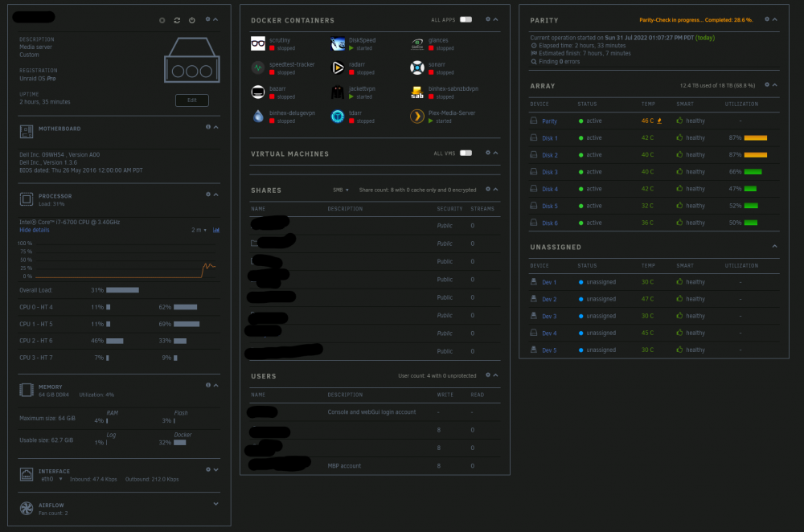Open Virtual Machines settings gear
Image resolution: width=804 pixels, height=532 pixels.
point(488,153)
